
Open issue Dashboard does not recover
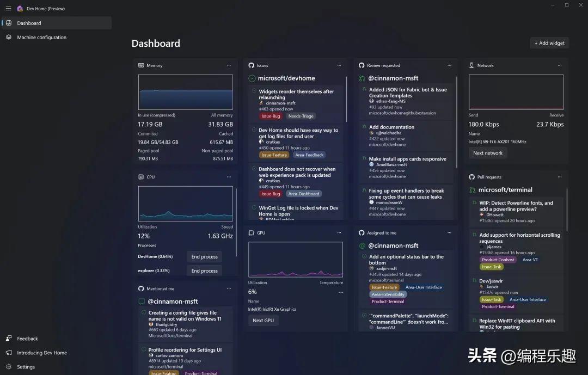point(296,181)
